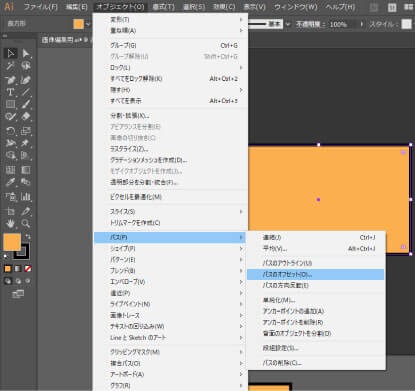Screen dimensions: 415x391
Task: Select the Scale tool
Action: tap(26, 131)
